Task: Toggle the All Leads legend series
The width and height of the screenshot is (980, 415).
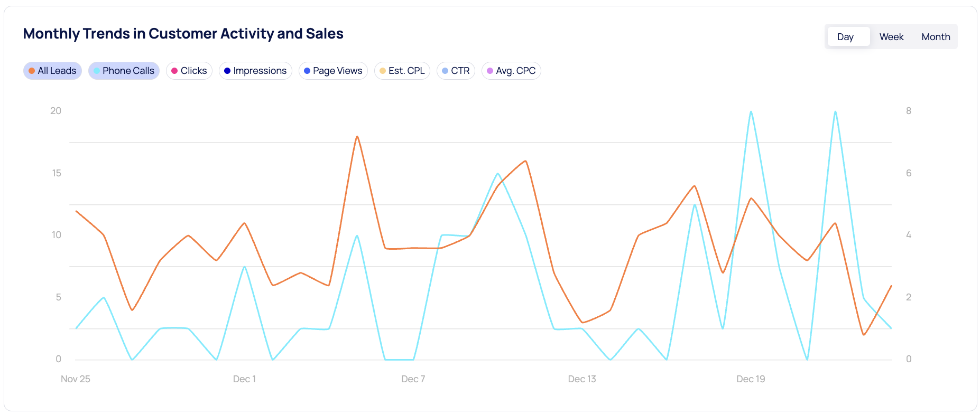Action: [52, 70]
